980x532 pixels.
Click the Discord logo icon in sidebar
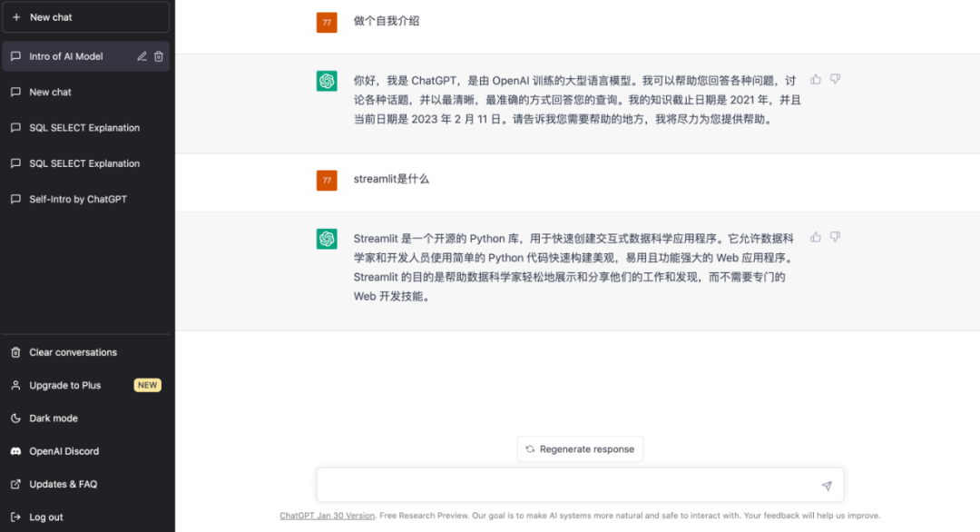coord(15,451)
